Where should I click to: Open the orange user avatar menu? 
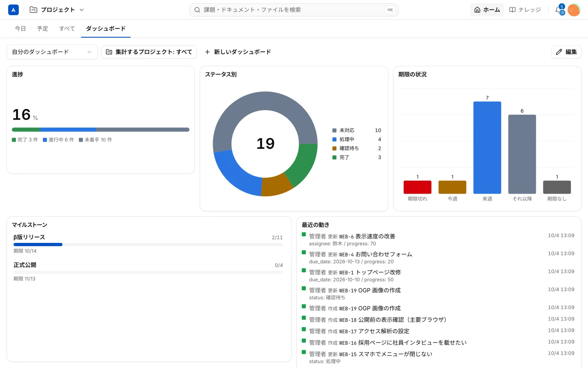pos(574,10)
